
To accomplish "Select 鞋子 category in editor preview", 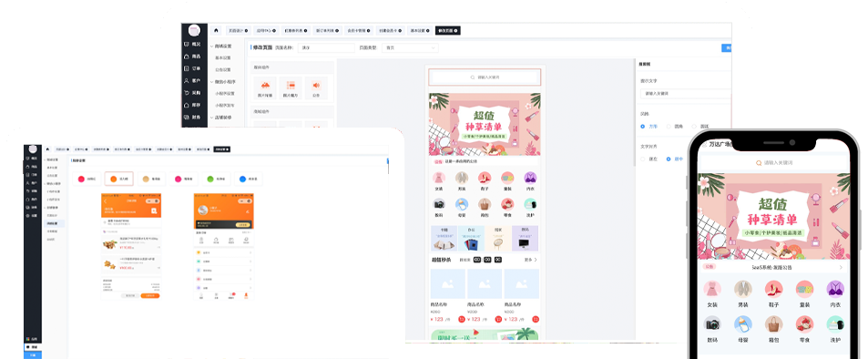I will (x=485, y=180).
